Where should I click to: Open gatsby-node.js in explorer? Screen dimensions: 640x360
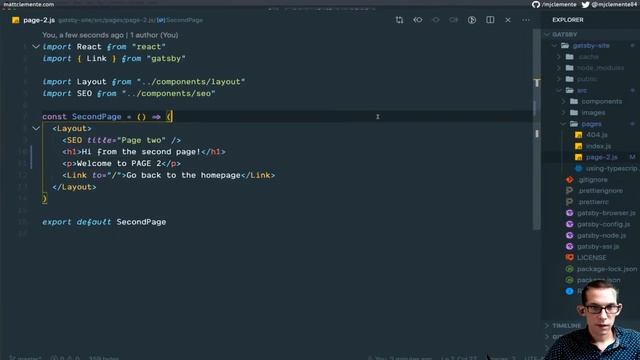pos(602,236)
